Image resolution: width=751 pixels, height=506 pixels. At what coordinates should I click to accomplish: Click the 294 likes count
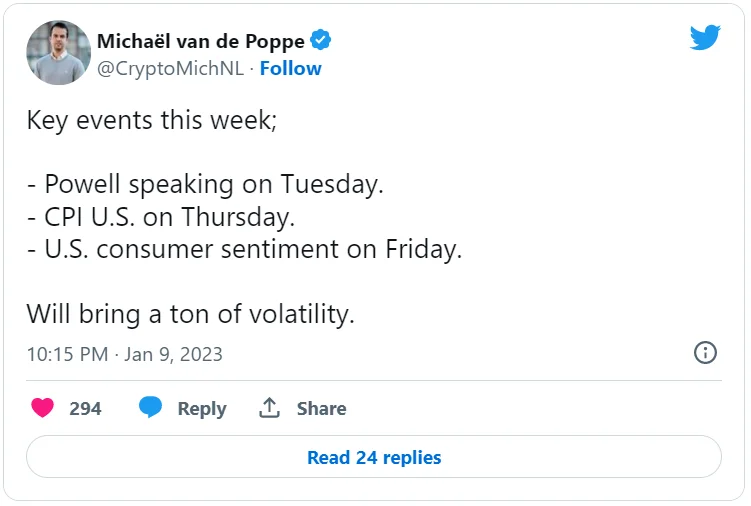pyautogui.click(x=85, y=408)
